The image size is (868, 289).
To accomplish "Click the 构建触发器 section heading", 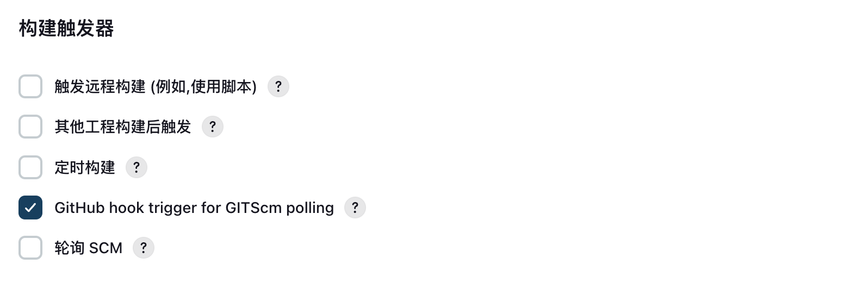I will click(66, 28).
